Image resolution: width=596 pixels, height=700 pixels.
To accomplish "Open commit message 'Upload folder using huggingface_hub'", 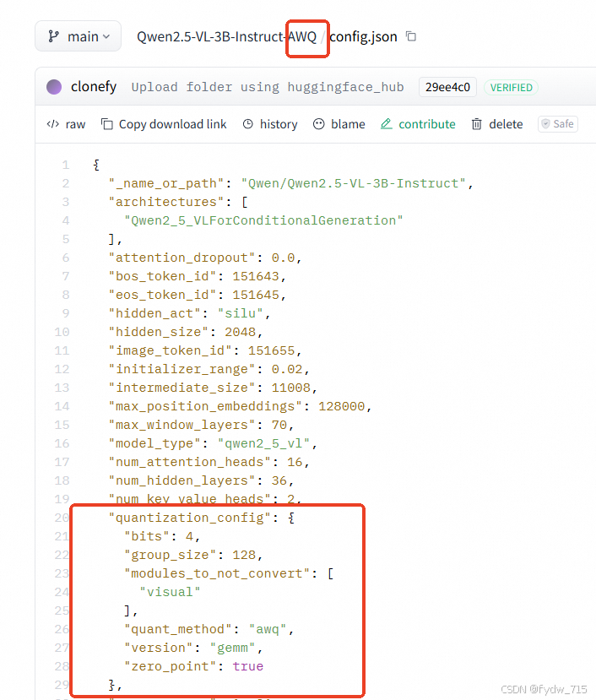I will tap(268, 87).
